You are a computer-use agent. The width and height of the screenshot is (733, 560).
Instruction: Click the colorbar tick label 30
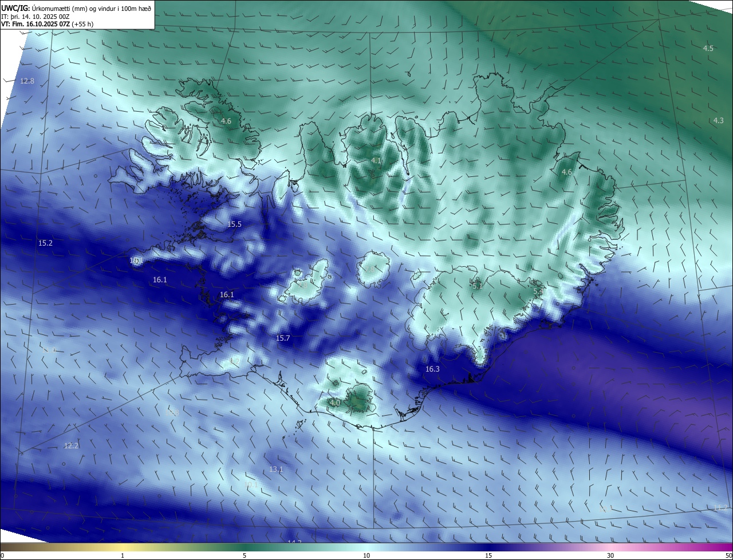(610, 556)
